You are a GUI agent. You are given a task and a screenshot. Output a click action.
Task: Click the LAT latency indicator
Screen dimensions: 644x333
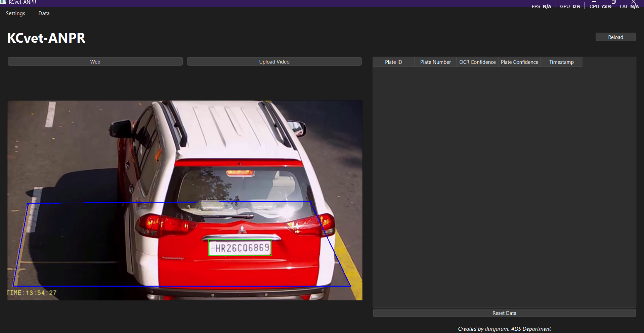tap(629, 6)
